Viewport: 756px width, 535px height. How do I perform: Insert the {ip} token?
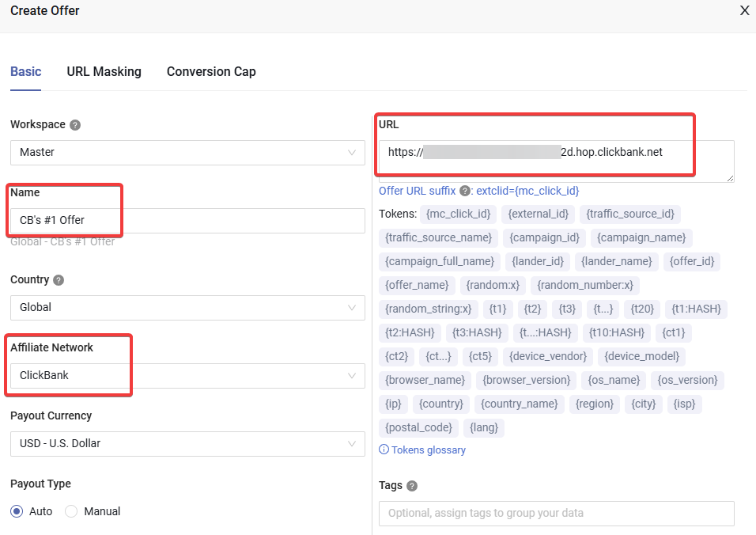394,404
